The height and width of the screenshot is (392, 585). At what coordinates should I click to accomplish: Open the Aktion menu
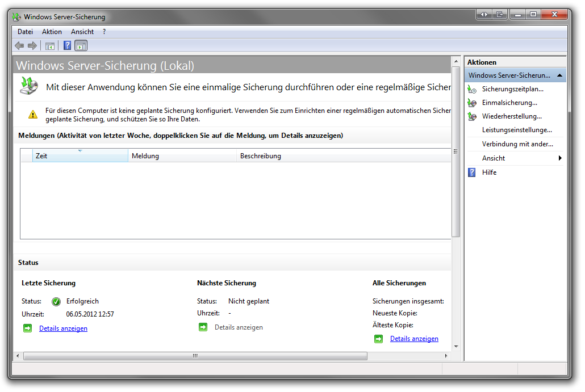[52, 32]
